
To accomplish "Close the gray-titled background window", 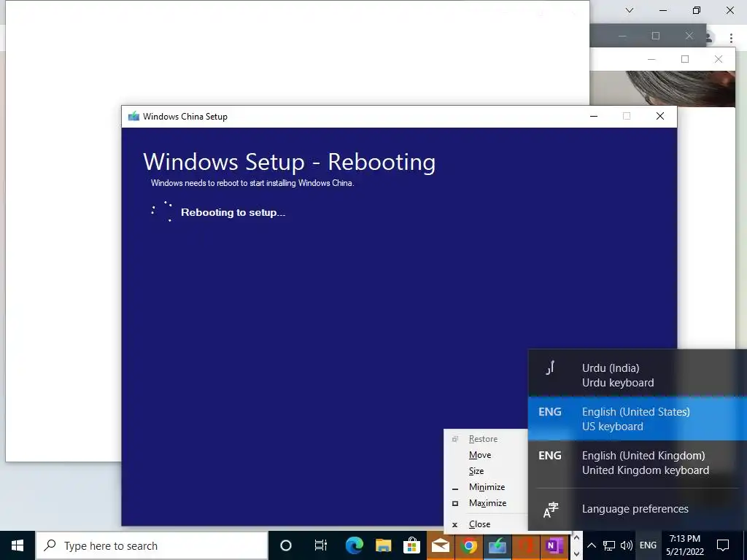I will pyautogui.click(x=689, y=36).
